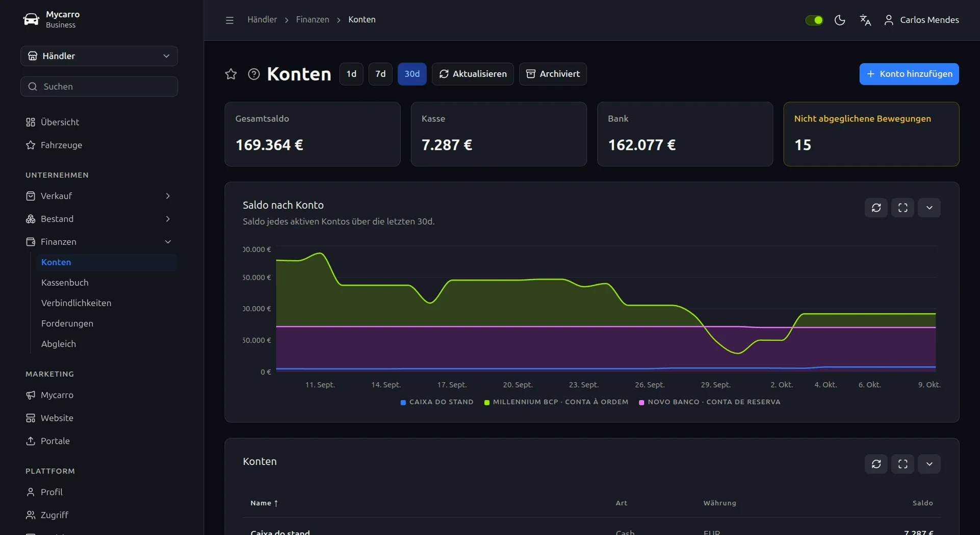
Task: Open Kassenbuch under Finanzen
Action: (107, 283)
